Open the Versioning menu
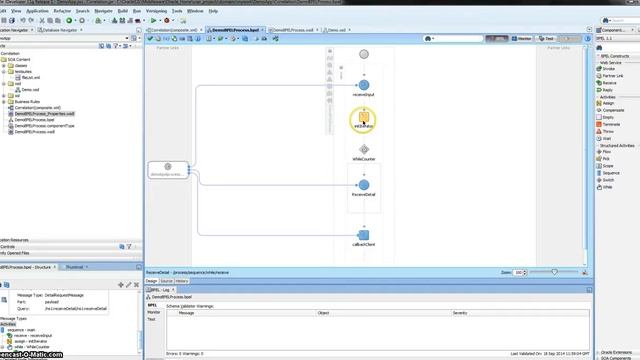 click(x=156, y=11)
